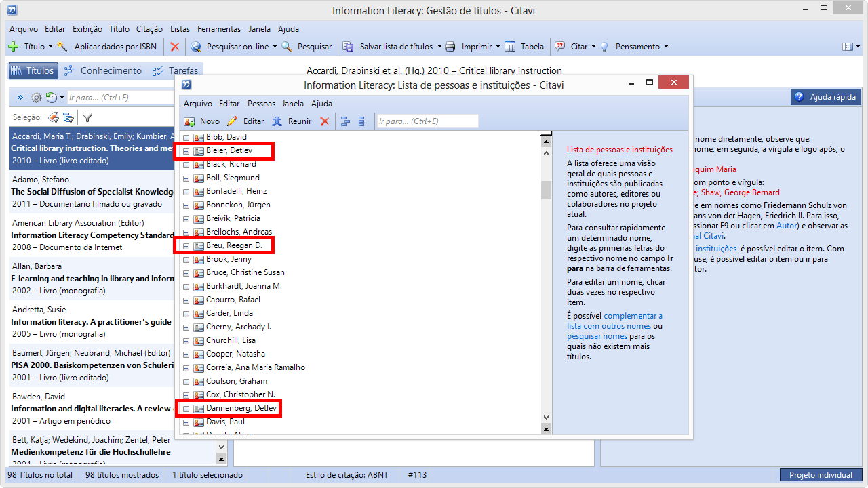This screenshot has height=488, width=868.
Task: Open the Pesquisar on-line dropdown arrow
Action: point(275,47)
